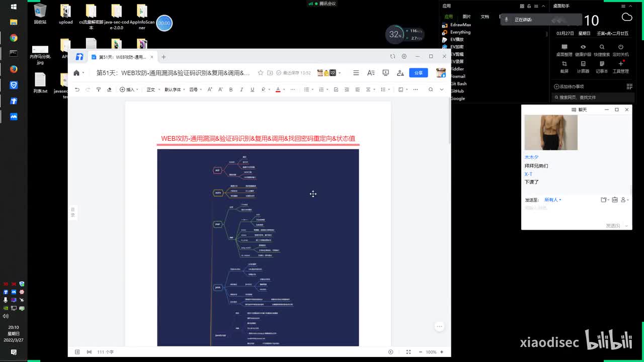Open 定时关机 scheduled shutdown tool
Image resolution: width=644 pixels, height=362 pixels.
click(x=621, y=50)
